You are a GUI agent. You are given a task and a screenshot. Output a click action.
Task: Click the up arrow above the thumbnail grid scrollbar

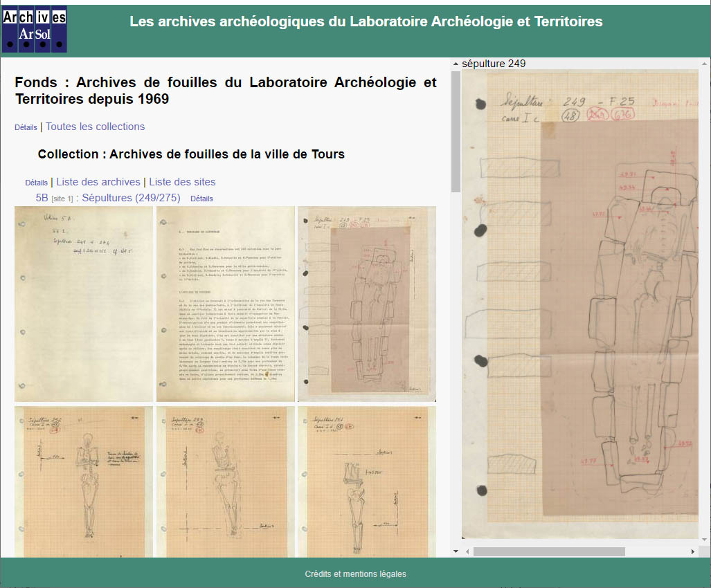(x=456, y=64)
